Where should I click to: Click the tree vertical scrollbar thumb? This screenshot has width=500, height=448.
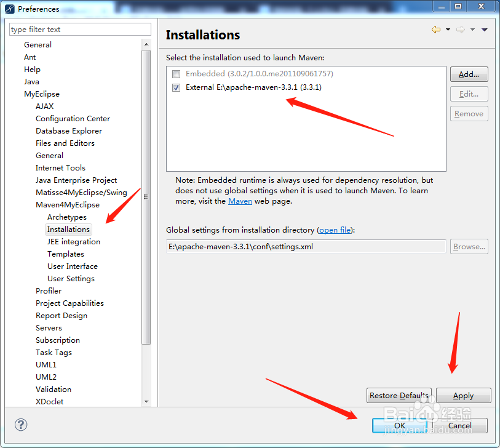pyautogui.click(x=146, y=197)
